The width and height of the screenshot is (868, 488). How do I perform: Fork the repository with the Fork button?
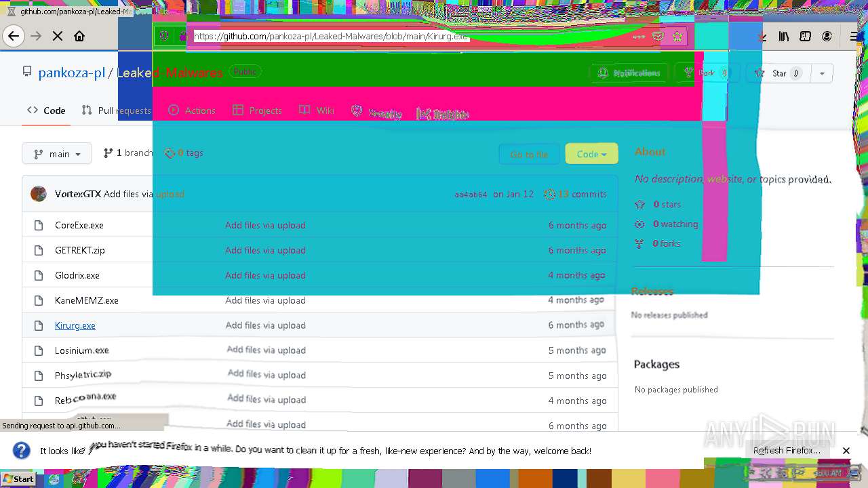[x=707, y=73]
